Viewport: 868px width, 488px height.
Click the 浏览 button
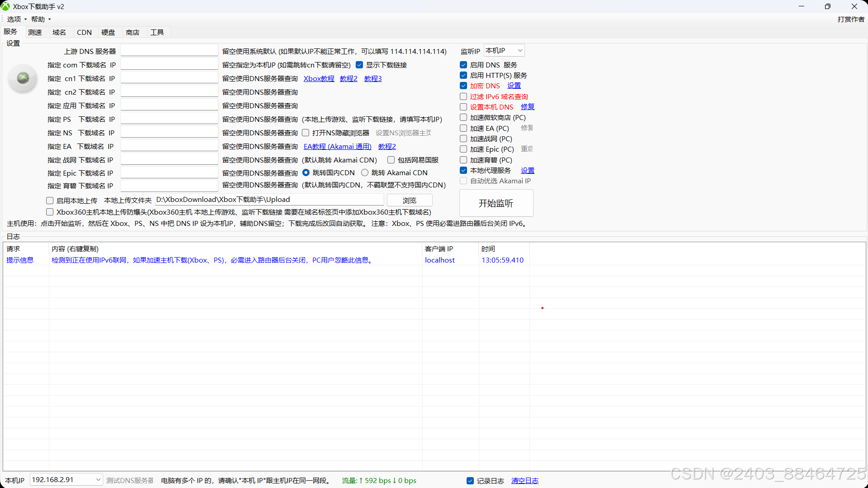click(410, 200)
